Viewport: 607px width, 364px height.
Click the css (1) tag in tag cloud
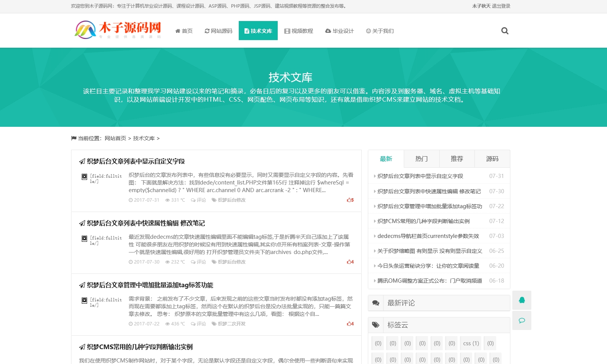coord(471,343)
